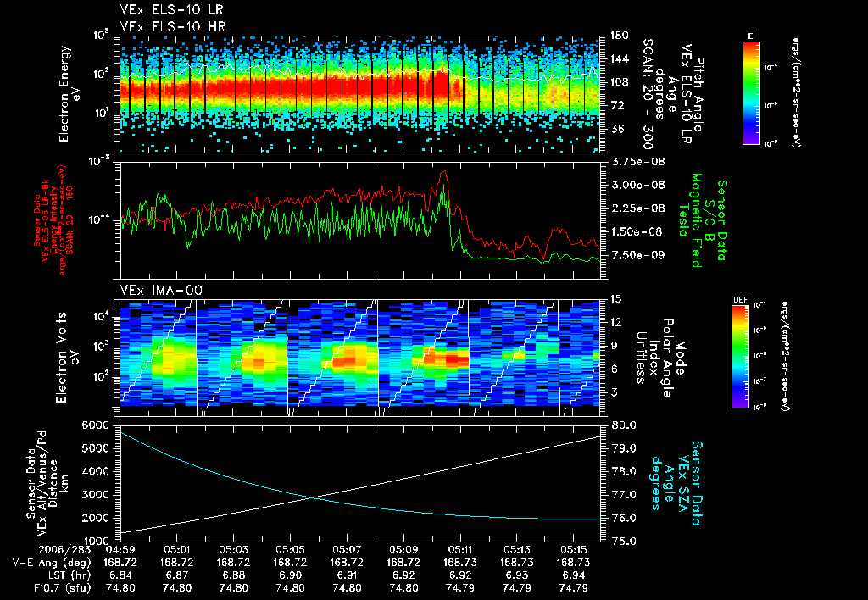868x600 pixels.
Task: Click the LST value '6.94'
Action: [573, 575]
